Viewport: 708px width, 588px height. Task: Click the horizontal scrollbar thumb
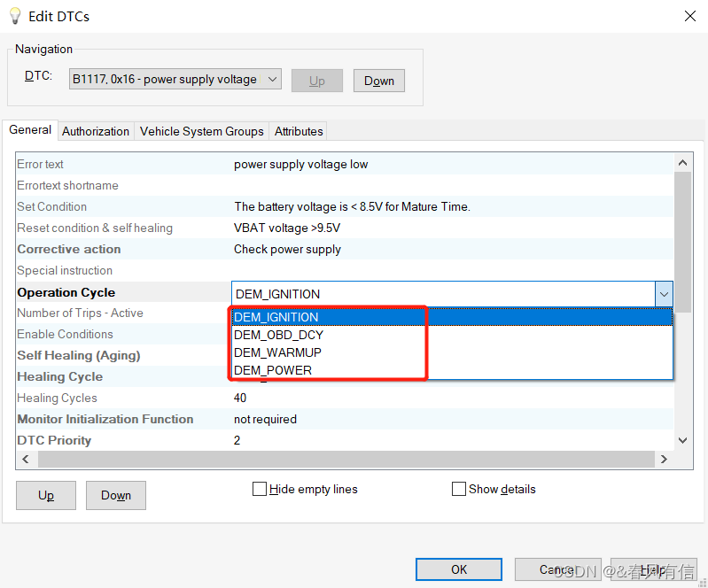(346, 460)
